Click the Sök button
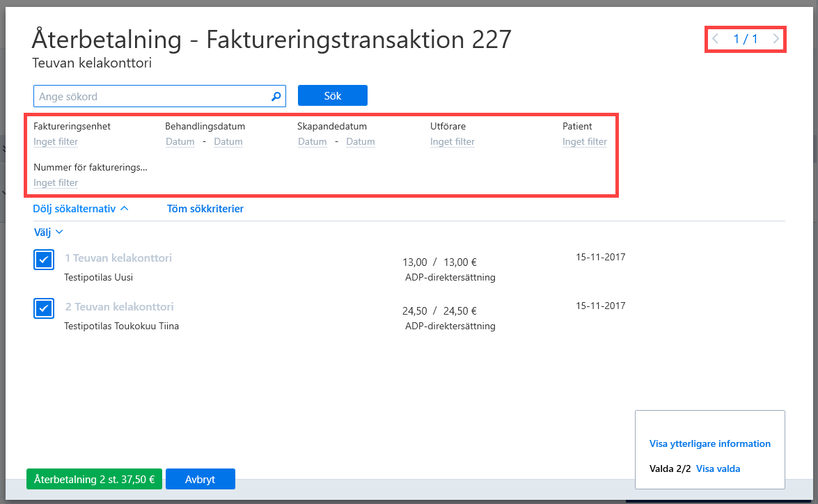The image size is (818, 504). (x=333, y=95)
